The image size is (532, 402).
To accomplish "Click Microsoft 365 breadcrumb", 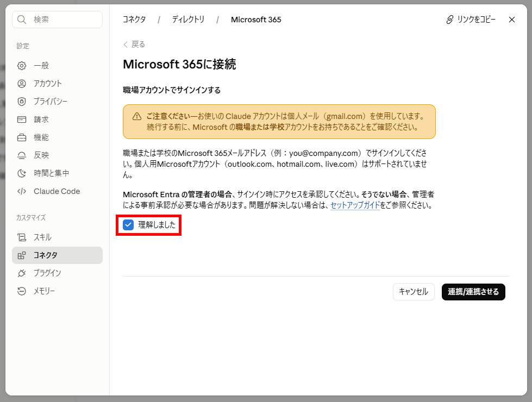I will [x=256, y=20].
